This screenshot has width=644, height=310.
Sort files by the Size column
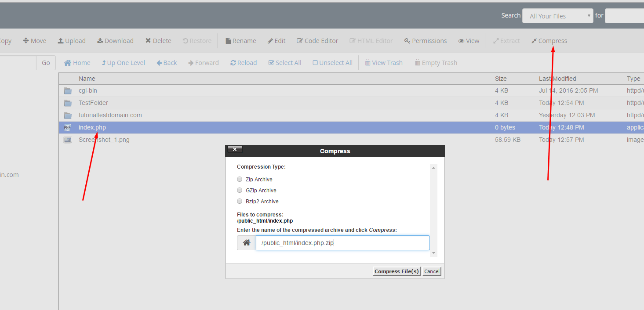point(501,78)
